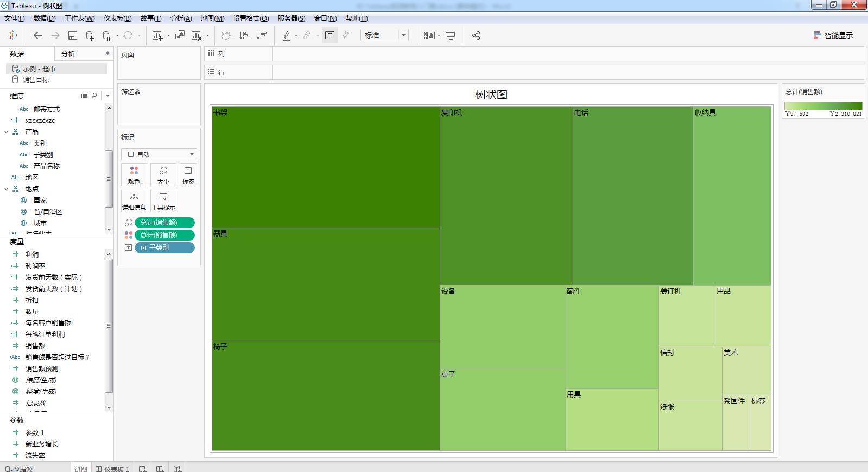Open the dimensions pane dropdown arrow
The height and width of the screenshot is (472, 868).
tap(107, 96)
